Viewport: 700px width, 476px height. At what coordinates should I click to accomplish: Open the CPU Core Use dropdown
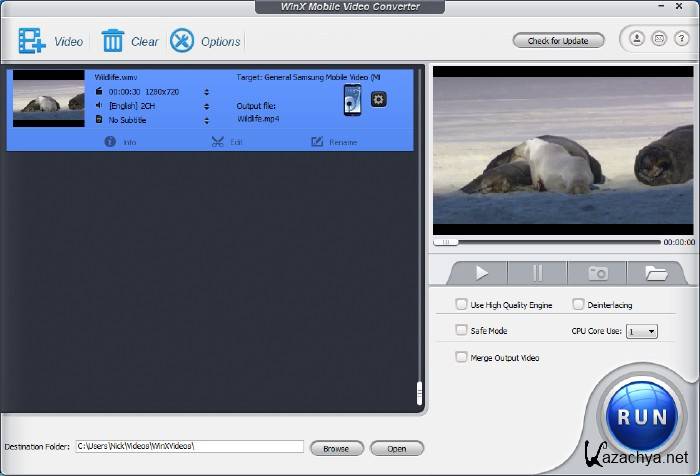point(641,330)
